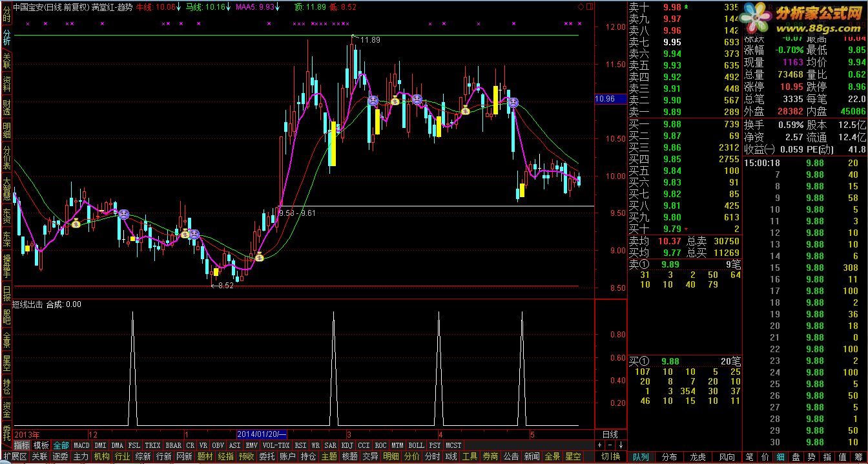868x464 pixels.
Task: Open the 操盘手 sidebar tab
Action: pyautogui.click(x=6, y=266)
